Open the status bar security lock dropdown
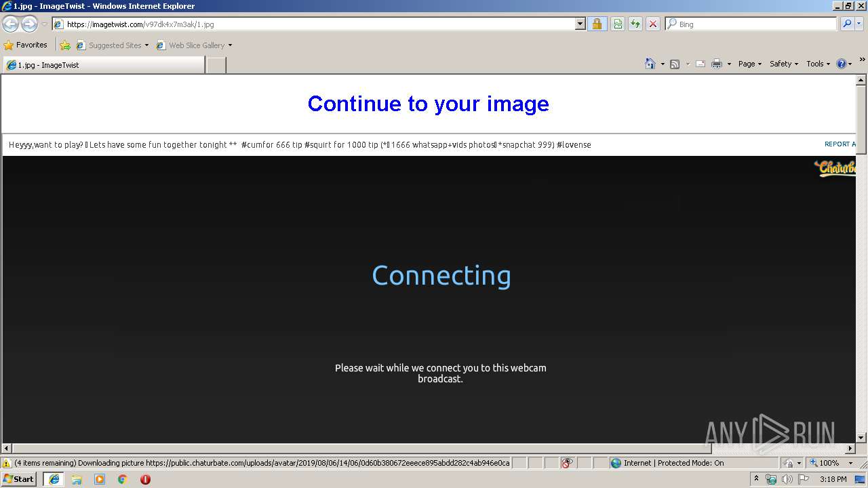Screen dimensions: 868x488 pos(793,463)
